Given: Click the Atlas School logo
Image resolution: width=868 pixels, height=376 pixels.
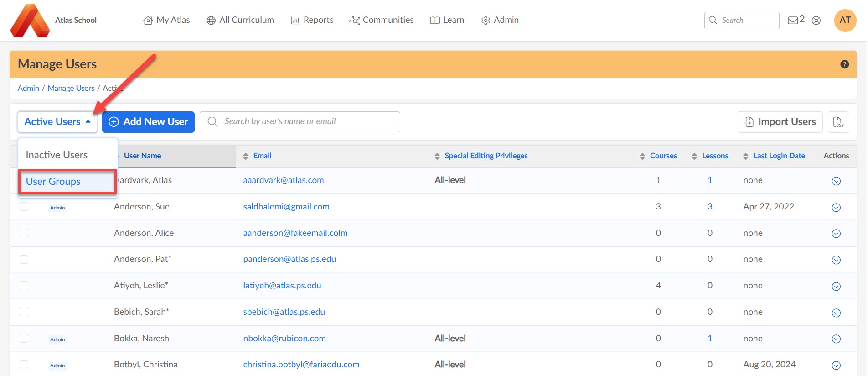Looking at the screenshot, I should point(30,21).
